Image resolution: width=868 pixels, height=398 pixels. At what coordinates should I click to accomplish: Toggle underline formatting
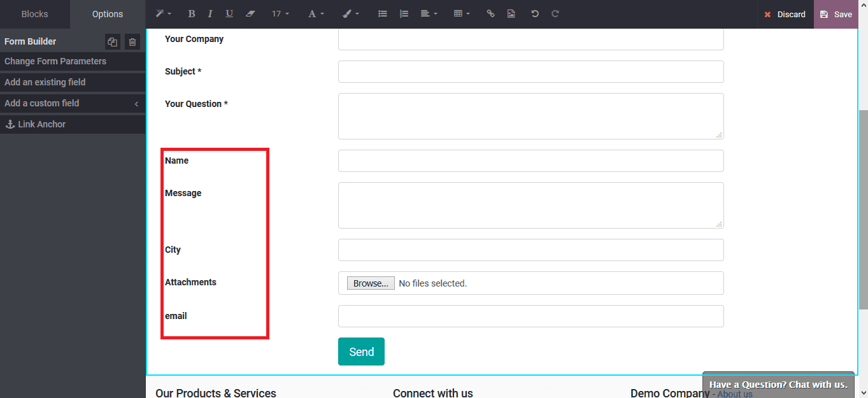click(x=229, y=14)
